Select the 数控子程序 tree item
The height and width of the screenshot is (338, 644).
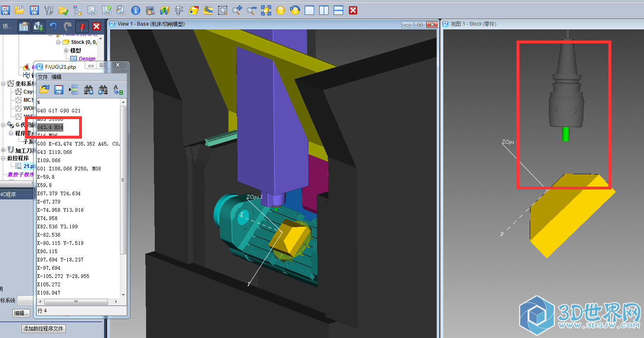tap(20, 175)
